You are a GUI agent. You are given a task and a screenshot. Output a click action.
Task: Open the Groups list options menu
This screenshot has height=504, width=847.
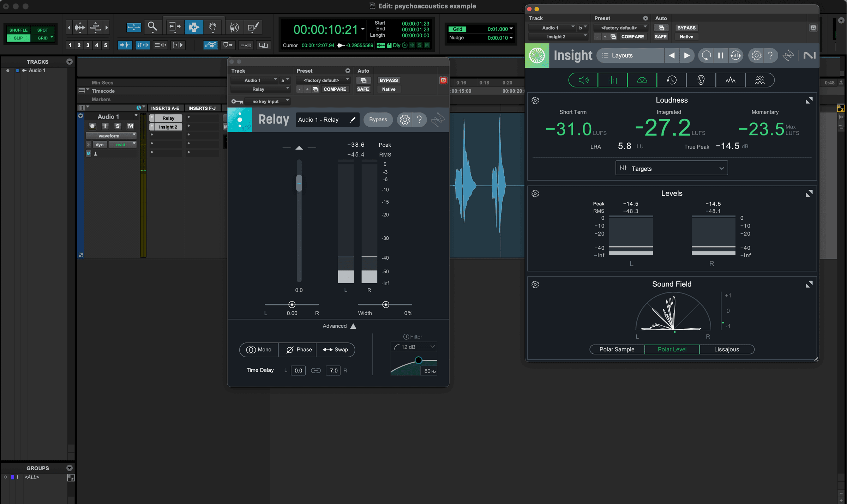70,468
